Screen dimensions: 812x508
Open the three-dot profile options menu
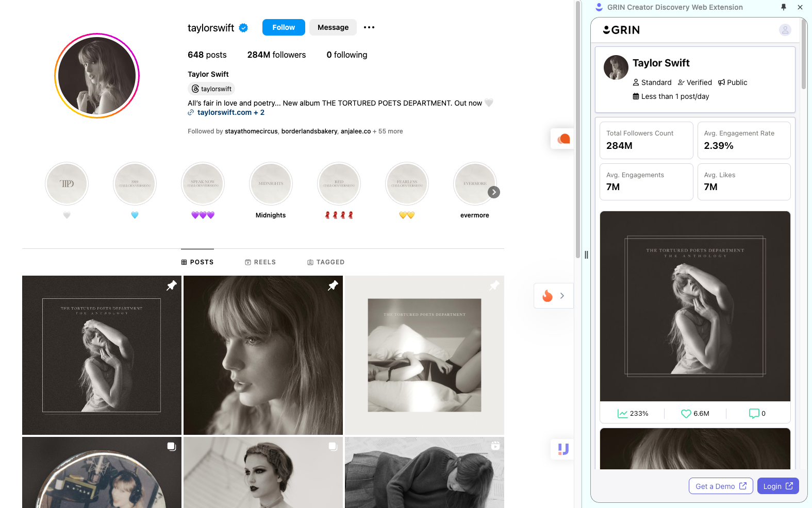[369, 27]
